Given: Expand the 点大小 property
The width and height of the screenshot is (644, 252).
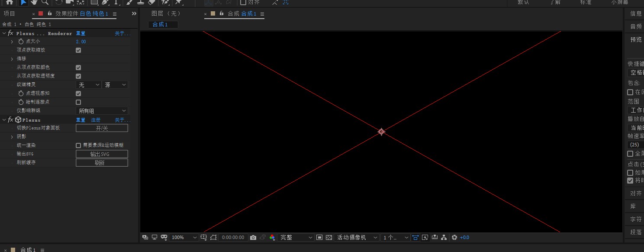Looking at the screenshot, I should [12, 42].
